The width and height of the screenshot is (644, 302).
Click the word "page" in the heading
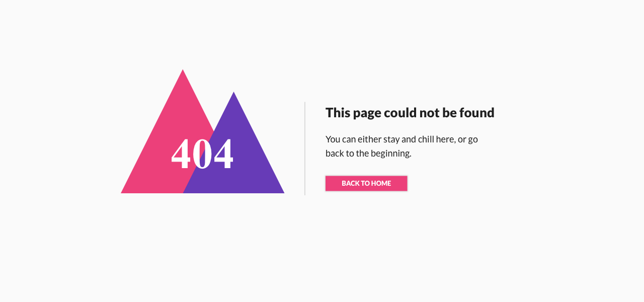pos(367,114)
